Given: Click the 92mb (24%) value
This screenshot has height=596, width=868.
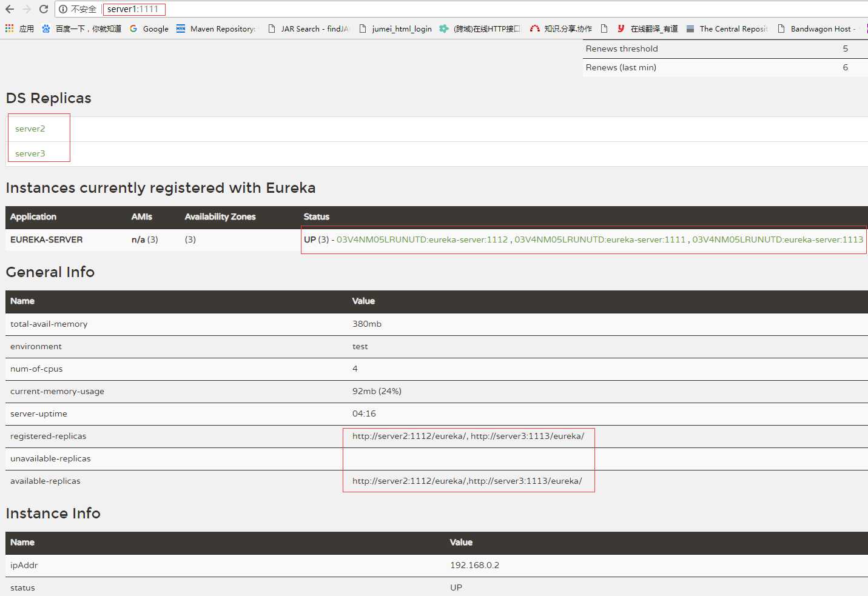Looking at the screenshot, I should pyautogui.click(x=377, y=391).
